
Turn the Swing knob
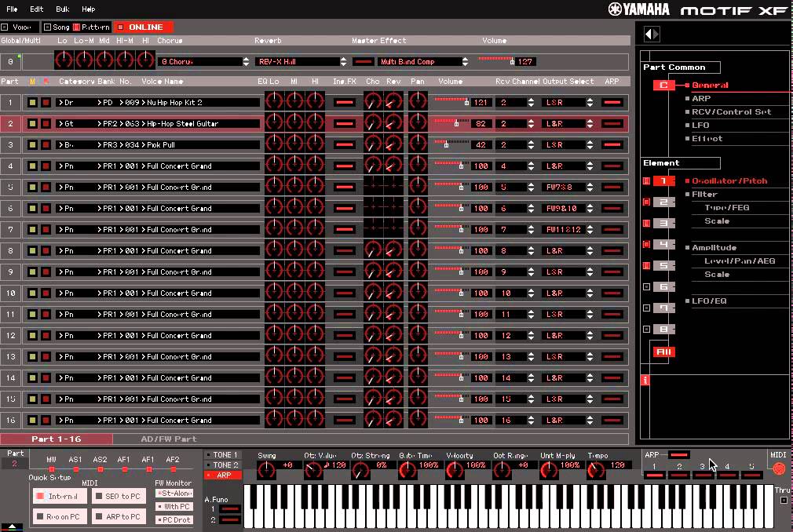(266, 470)
